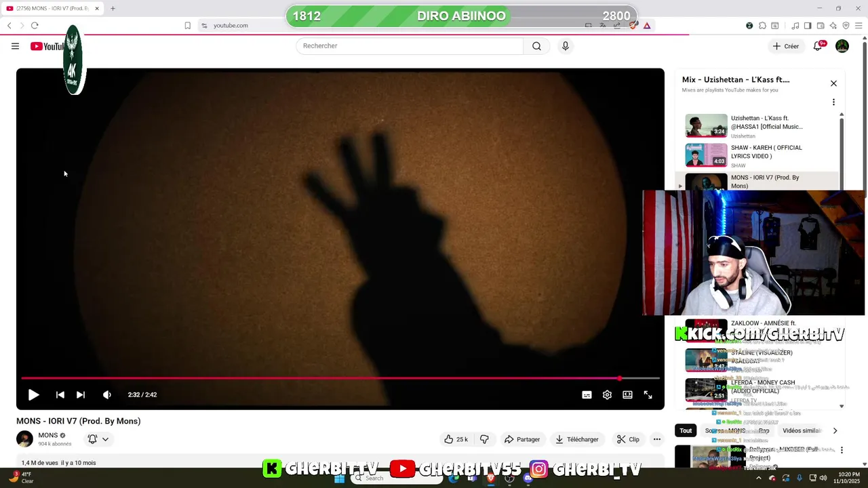Show hidden system tray icons chevron
Viewport: 868px width, 488px height.
point(758,478)
